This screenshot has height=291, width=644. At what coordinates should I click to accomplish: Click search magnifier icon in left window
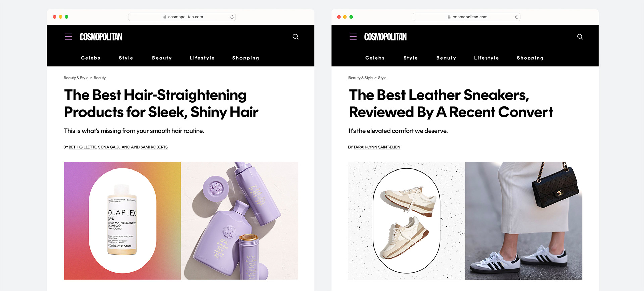pyautogui.click(x=296, y=37)
